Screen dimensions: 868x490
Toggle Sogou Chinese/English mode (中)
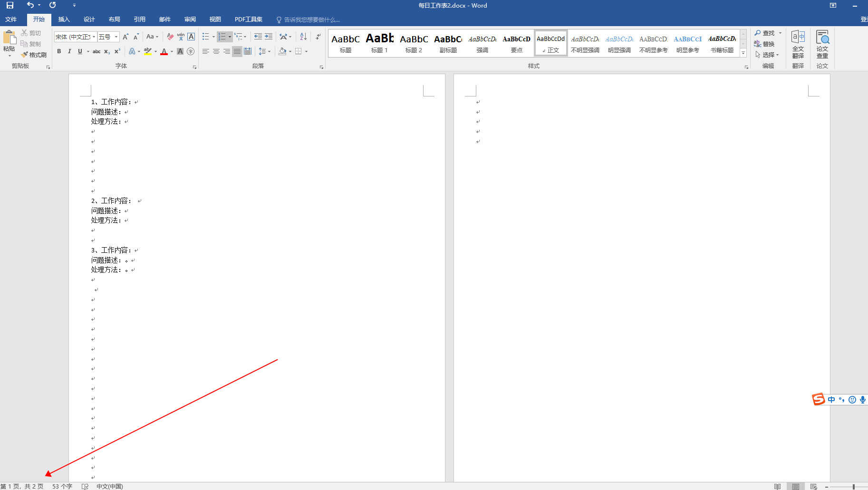click(831, 400)
